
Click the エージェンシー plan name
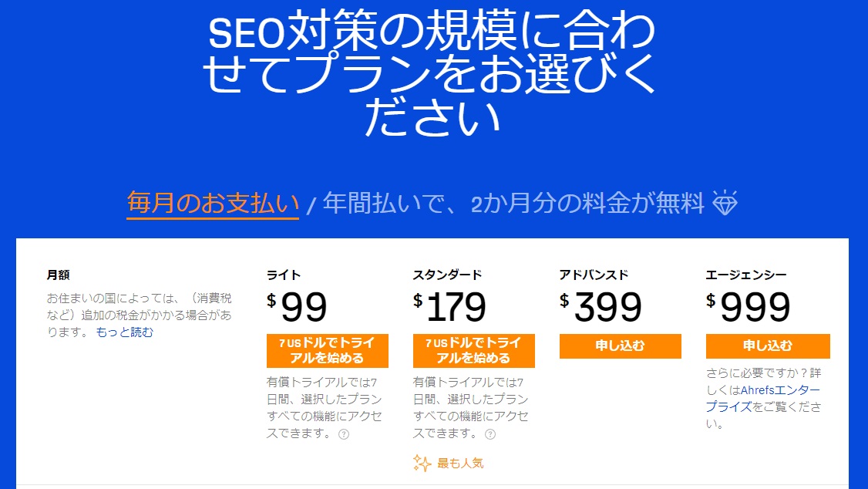point(745,275)
